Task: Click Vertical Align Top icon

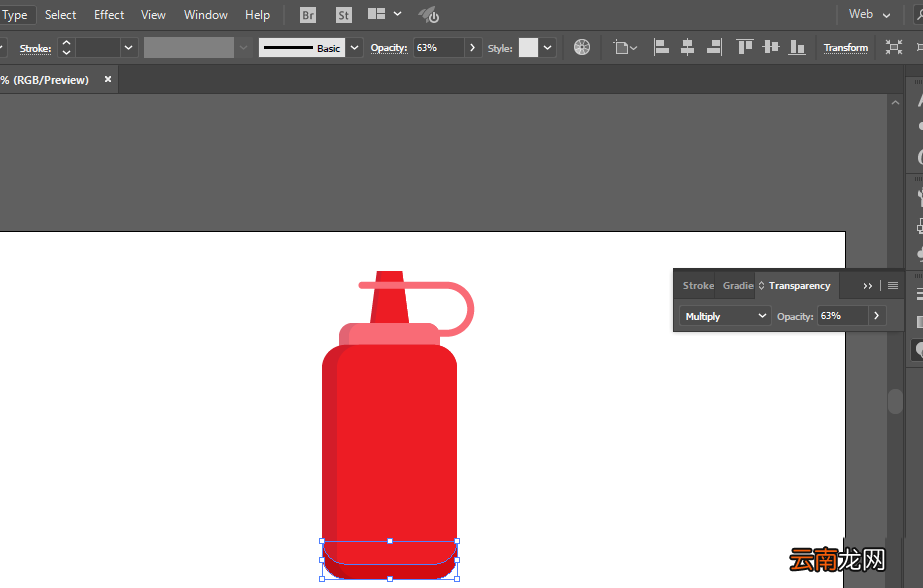Action: point(745,47)
